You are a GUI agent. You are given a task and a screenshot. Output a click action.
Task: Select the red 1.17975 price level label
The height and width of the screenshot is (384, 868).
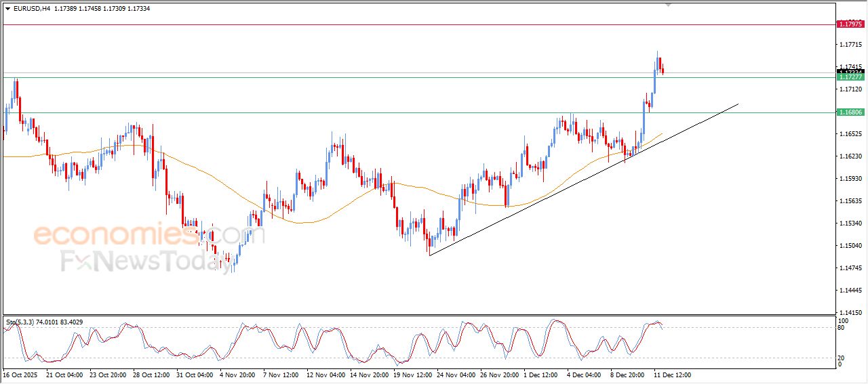click(850, 24)
